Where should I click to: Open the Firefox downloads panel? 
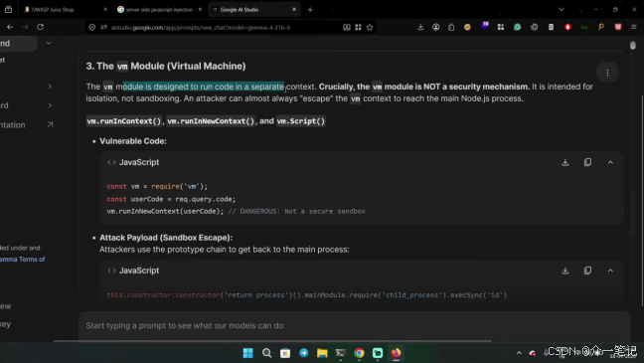[x=420, y=27]
